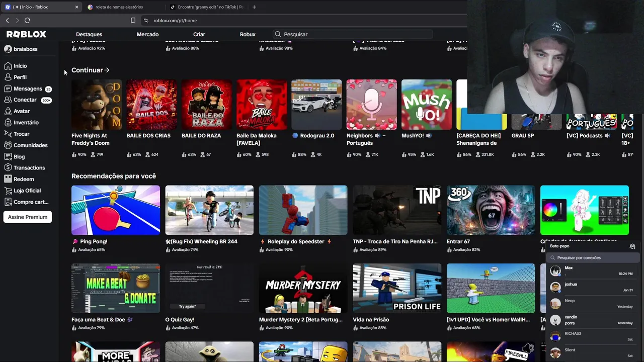Click the Recomendações para você heading
This screenshot has width=644, height=362.
(x=114, y=176)
